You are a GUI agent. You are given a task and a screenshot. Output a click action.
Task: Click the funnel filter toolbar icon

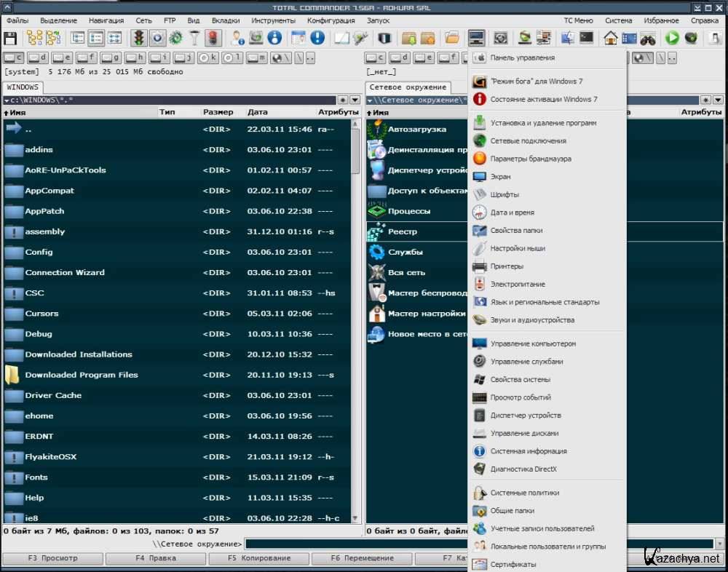click(194, 38)
